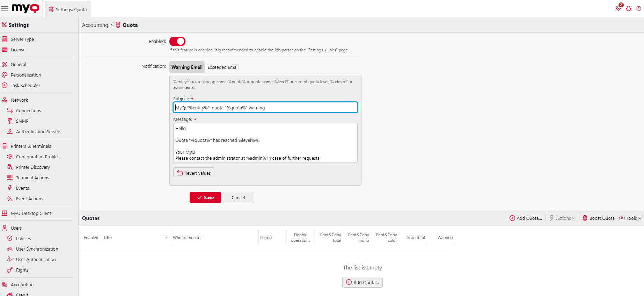The width and height of the screenshot is (644, 296).
Task: Open Printer Discovery settings
Action: click(33, 167)
